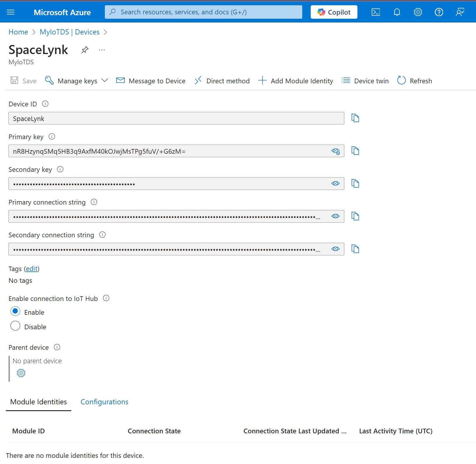Select the Enable radio button
The height and width of the screenshot is (464, 476).
point(15,311)
